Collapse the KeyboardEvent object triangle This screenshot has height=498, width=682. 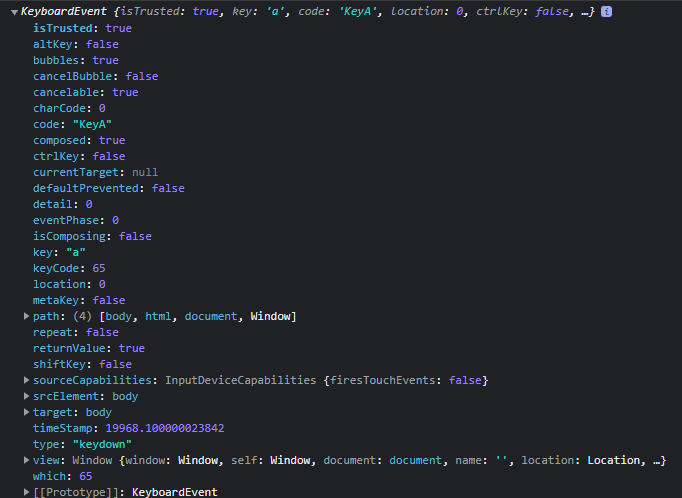(x=14, y=12)
